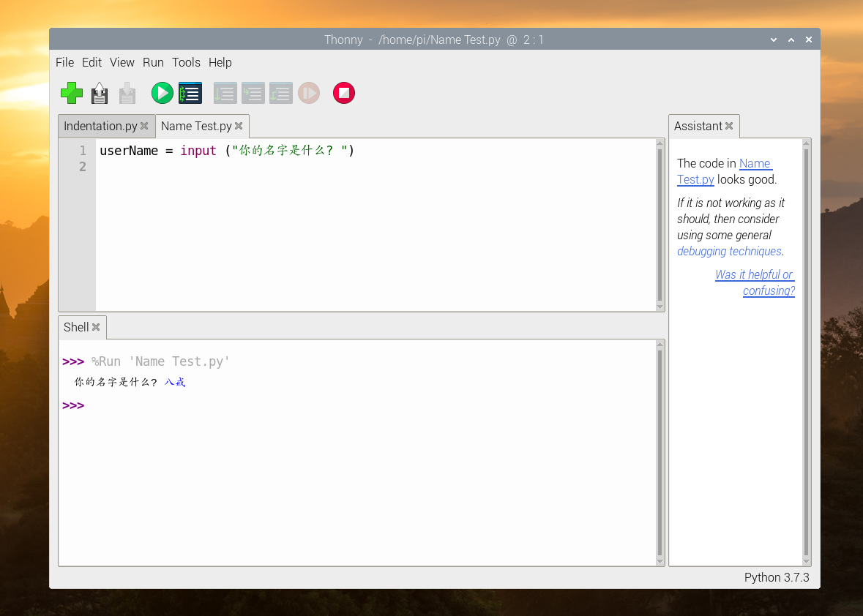Select the Assistant tab
The height and width of the screenshot is (616, 863).
(698, 126)
